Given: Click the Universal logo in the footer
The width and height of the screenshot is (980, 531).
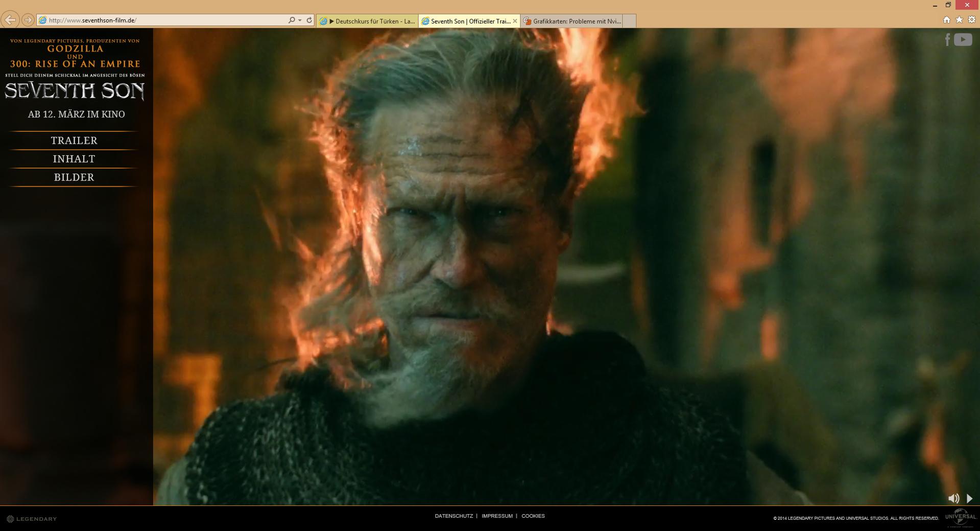Looking at the screenshot, I should click(x=961, y=518).
